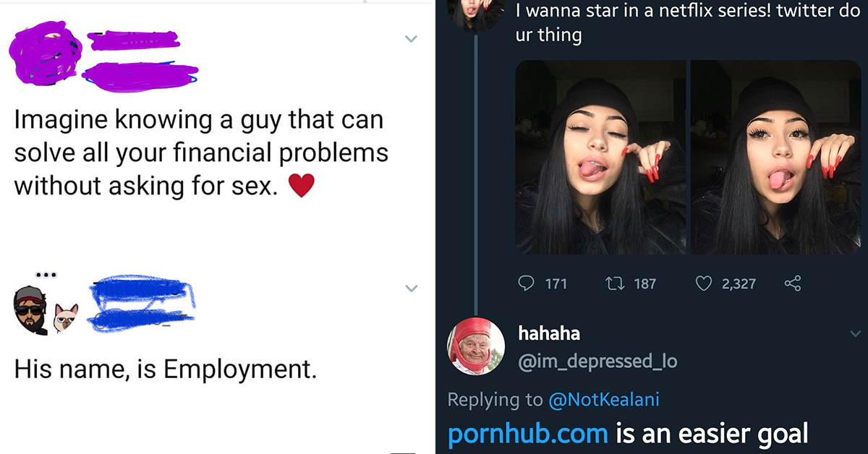Click the hahaha display name

click(549, 333)
